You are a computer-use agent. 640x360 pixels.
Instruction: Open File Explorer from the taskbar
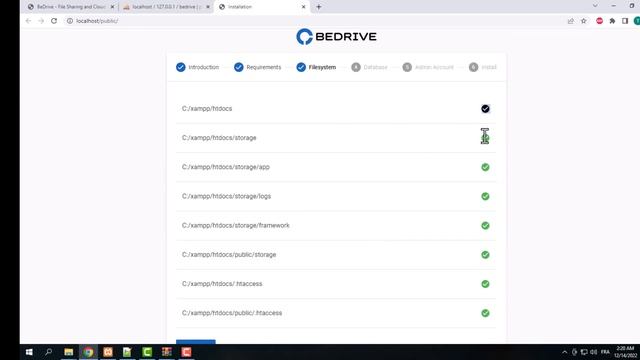pos(69,352)
